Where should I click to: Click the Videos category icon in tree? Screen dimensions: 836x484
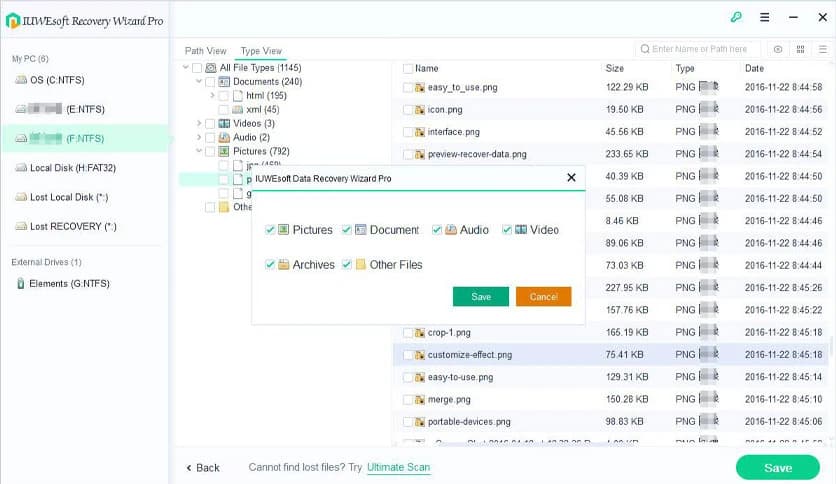(224, 123)
